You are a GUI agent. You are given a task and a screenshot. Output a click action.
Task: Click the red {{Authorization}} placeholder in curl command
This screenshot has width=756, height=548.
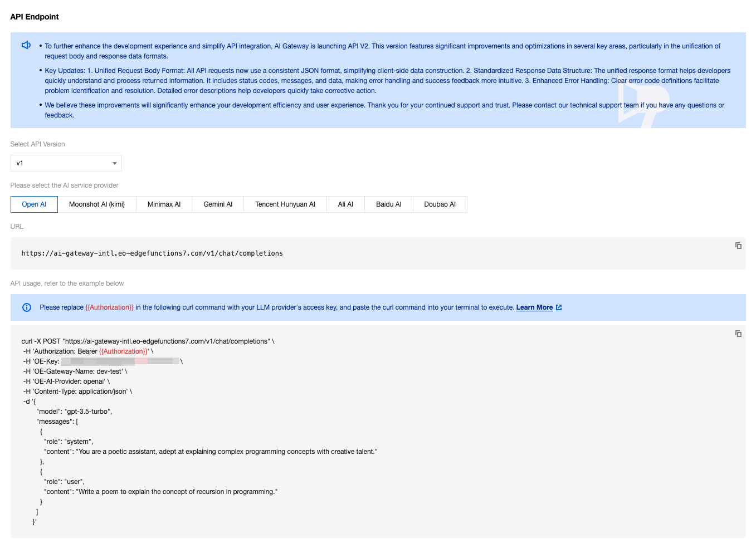coord(123,351)
